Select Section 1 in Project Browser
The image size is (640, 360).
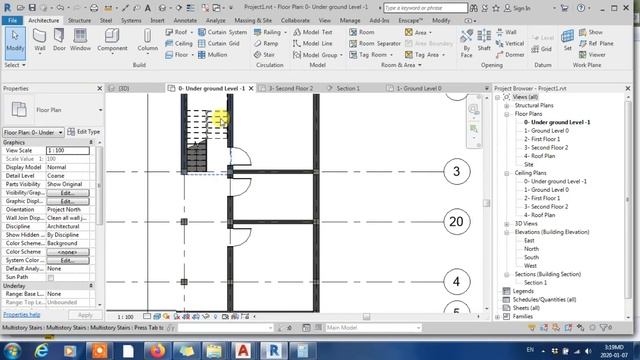click(535, 283)
